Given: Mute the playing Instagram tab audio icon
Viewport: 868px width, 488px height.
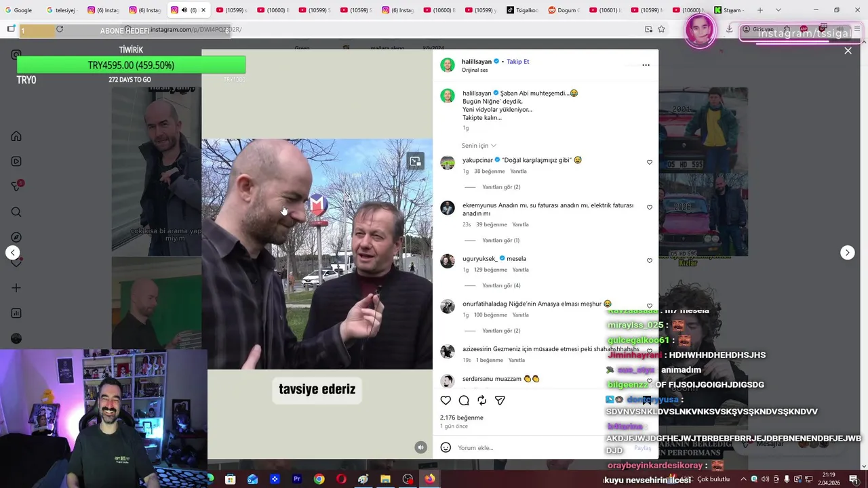Looking at the screenshot, I should (x=184, y=10).
